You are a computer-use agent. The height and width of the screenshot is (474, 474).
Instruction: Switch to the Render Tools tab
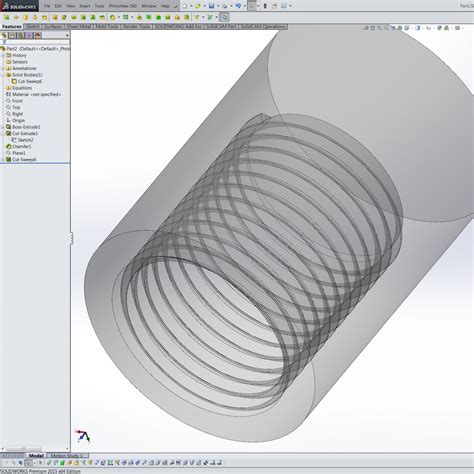pos(137,27)
